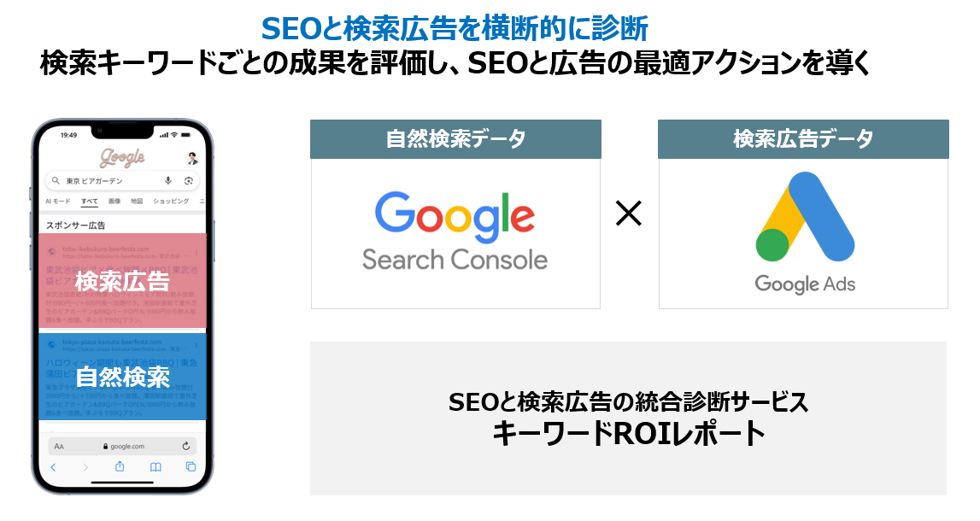
Task: Select the ショッピング search tab
Action: (x=171, y=202)
